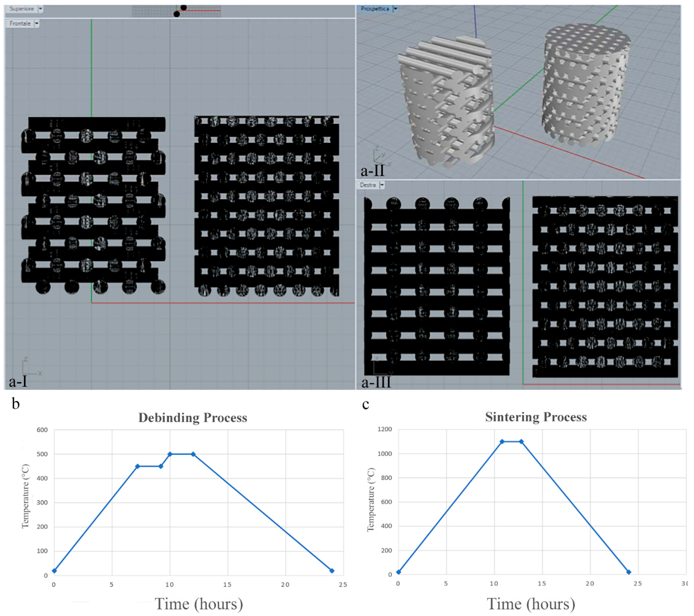
Task: Open the Frontale viewport dropdown arrow
Action: click(x=37, y=24)
